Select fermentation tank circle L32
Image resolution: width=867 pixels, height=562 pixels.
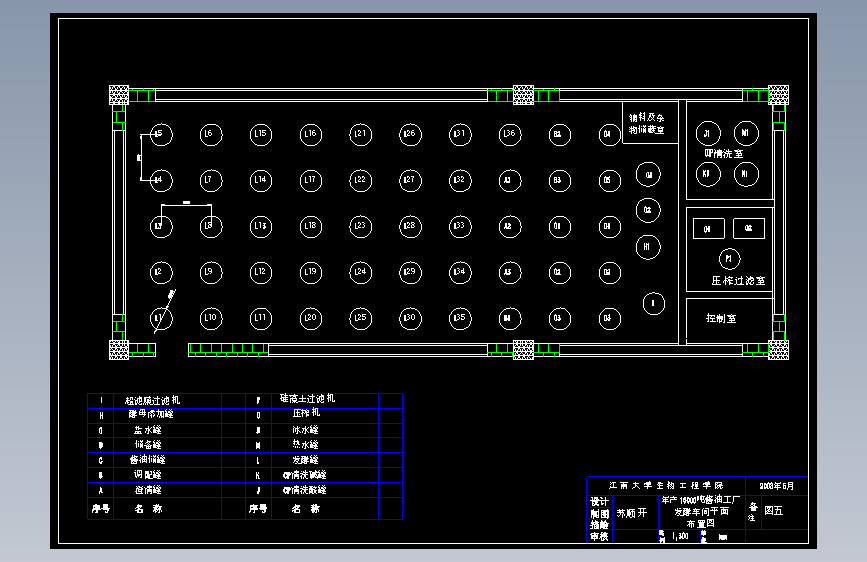click(x=460, y=180)
